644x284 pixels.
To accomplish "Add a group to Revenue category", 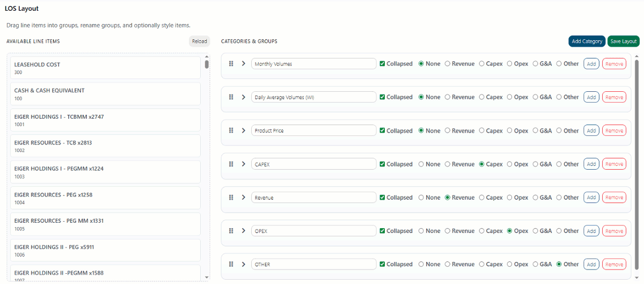I will [x=591, y=198].
